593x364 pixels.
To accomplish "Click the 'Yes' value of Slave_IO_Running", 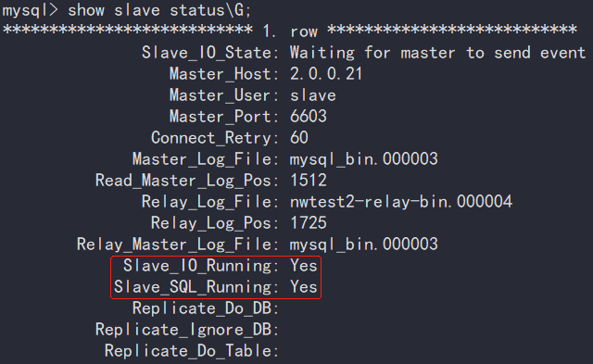I will [x=304, y=266].
